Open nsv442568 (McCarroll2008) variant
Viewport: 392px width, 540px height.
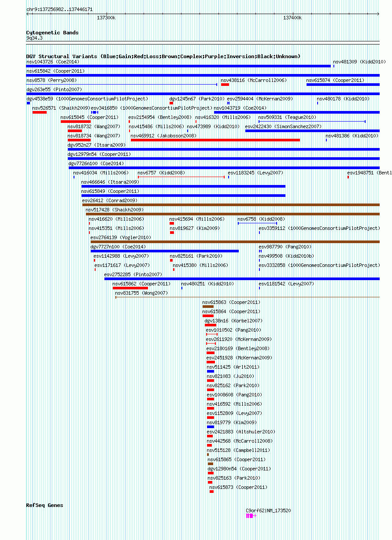pyautogui.click(x=240, y=441)
